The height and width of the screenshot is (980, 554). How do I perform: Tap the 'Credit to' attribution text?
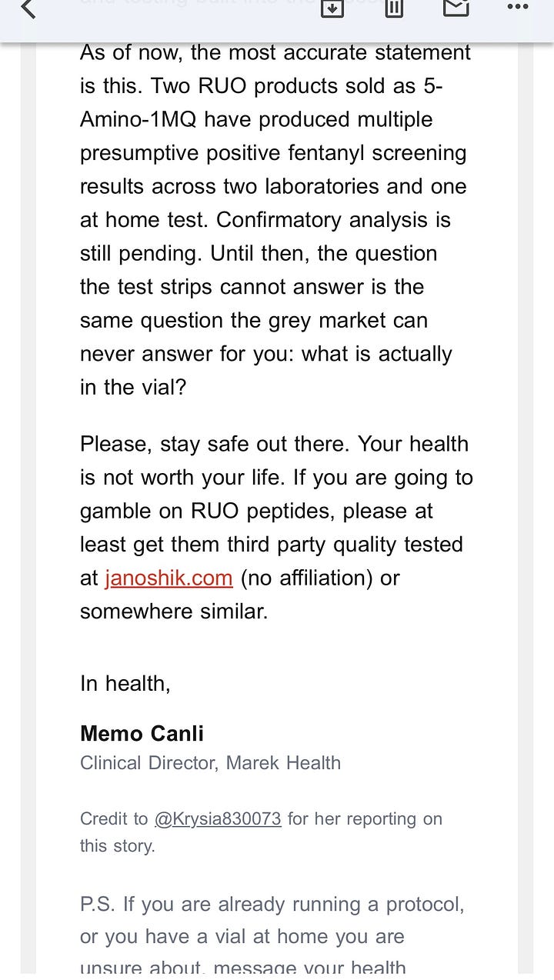(114, 819)
